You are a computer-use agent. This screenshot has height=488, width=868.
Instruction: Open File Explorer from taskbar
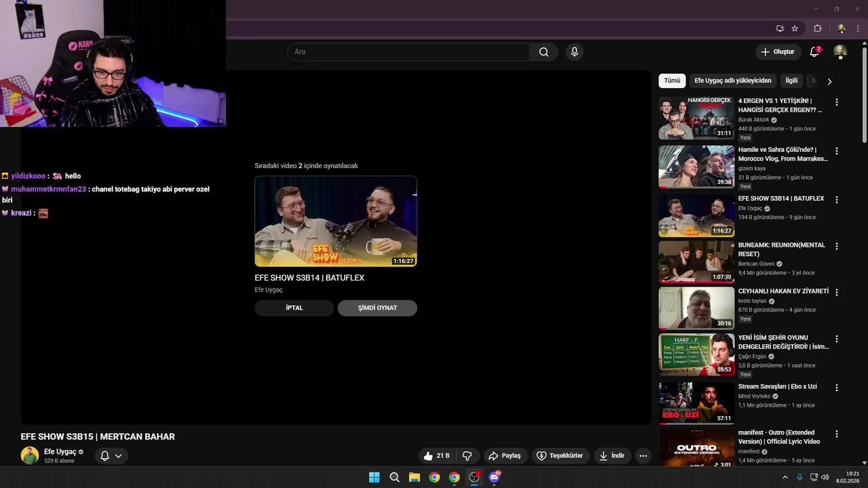(414, 477)
